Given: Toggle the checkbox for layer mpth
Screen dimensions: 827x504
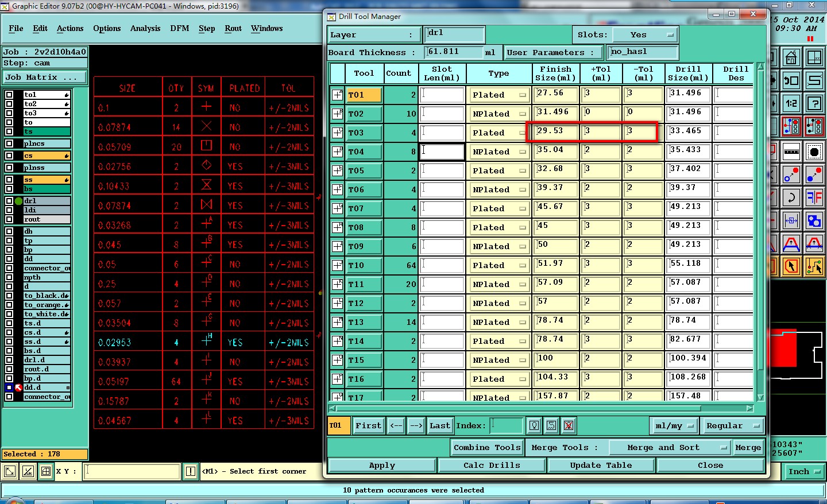Looking at the screenshot, I should pyautogui.click(x=9, y=277).
